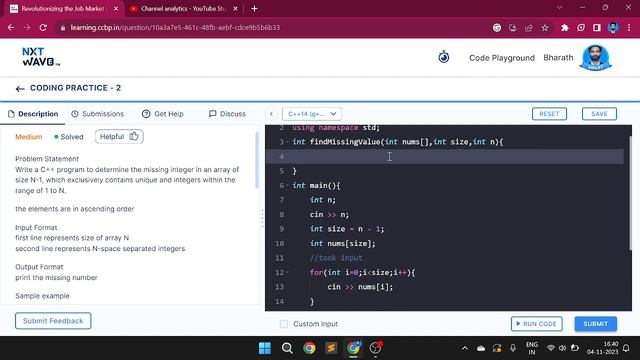Image resolution: width=640 pixels, height=360 pixels.
Task: Go back using Coding Practice arrow
Action: tap(20, 89)
